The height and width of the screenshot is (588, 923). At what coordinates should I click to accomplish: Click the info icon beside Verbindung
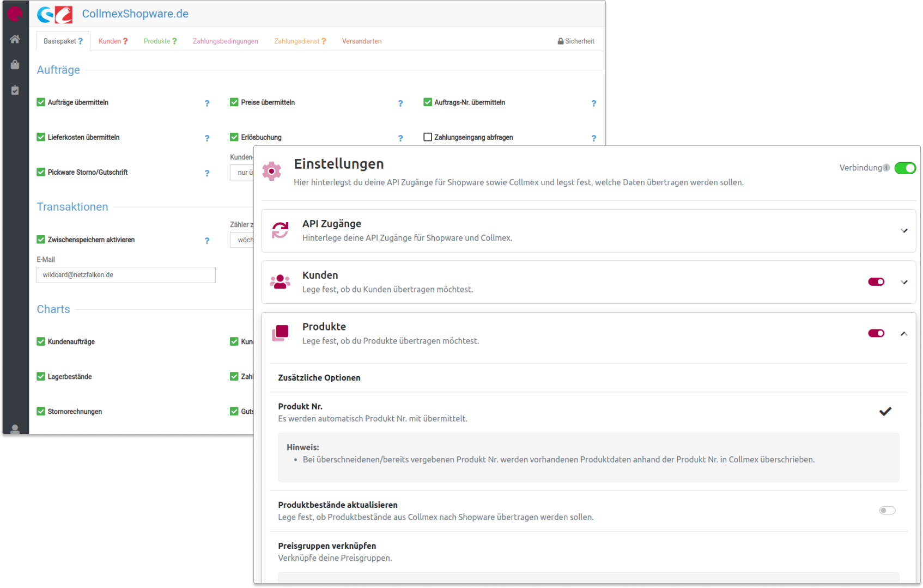click(886, 168)
